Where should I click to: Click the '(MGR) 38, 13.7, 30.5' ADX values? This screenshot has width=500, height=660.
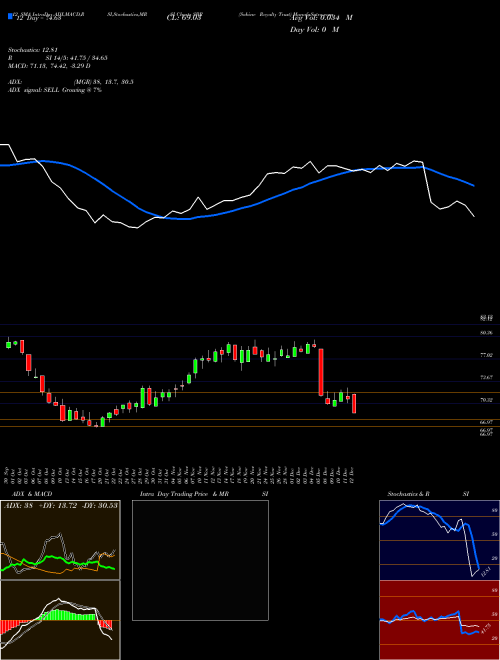(103, 82)
